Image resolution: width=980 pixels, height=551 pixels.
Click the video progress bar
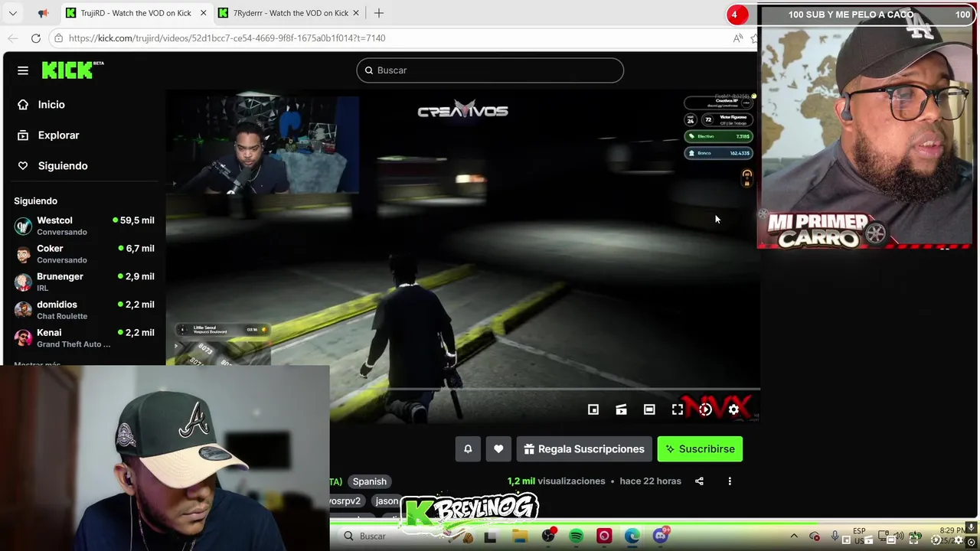[464, 390]
